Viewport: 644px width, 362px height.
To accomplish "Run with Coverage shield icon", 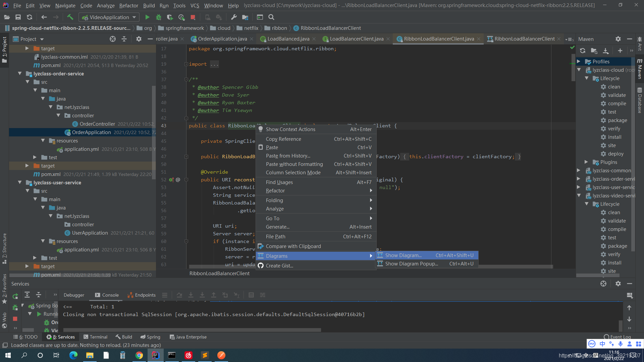I will pyautogui.click(x=170, y=17).
